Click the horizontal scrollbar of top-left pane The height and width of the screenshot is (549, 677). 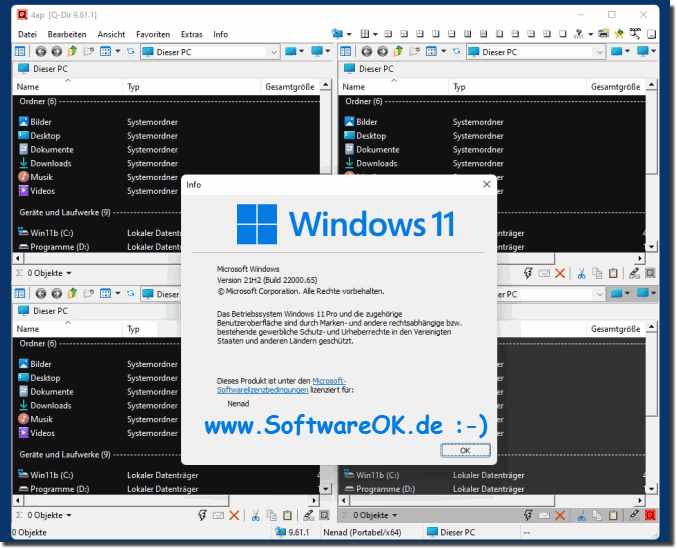point(102,259)
